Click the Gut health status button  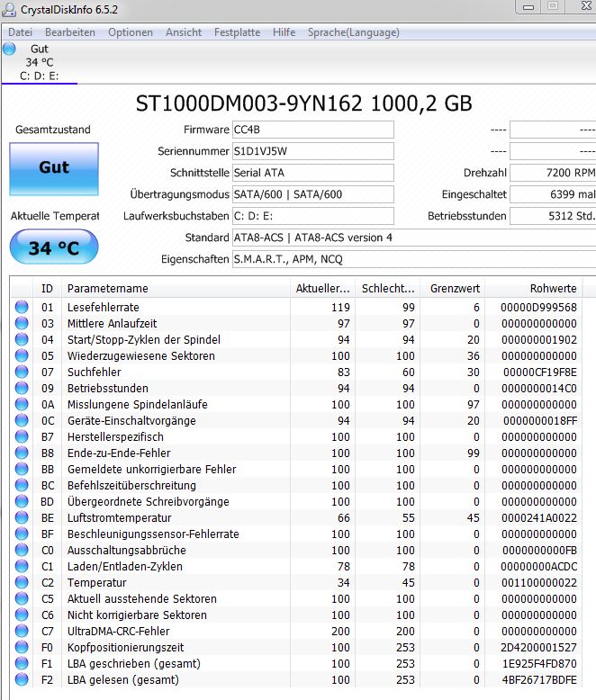[54, 169]
